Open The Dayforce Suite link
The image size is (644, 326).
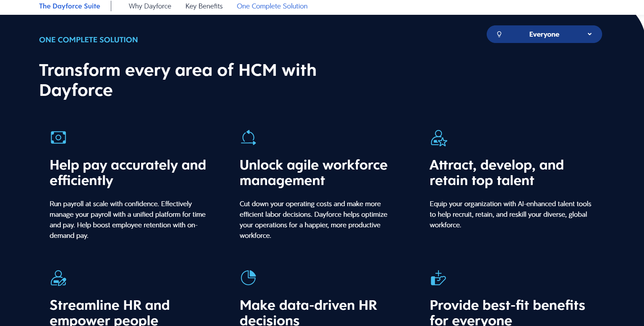pos(70,6)
